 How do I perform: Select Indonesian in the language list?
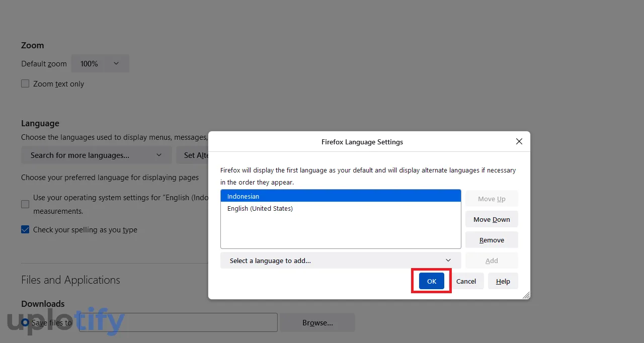tap(341, 196)
